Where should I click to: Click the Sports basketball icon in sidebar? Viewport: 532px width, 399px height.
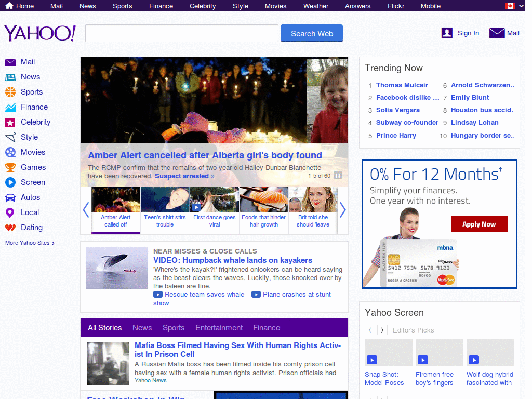point(10,92)
